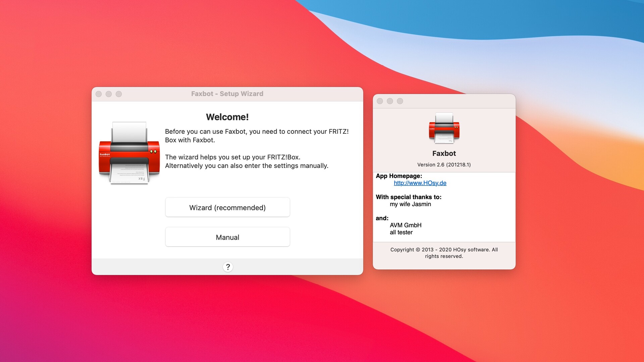
Task: Minimize the Faxbot Setup Wizard window
Action: tap(109, 94)
